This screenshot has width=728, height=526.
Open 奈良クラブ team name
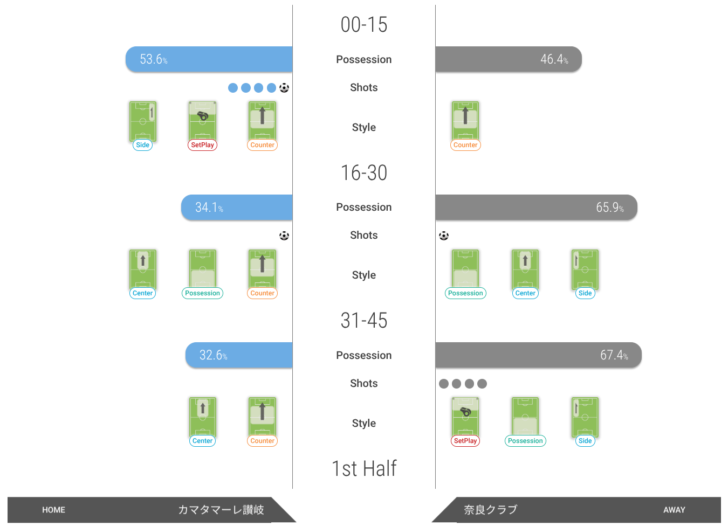(x=490, y=510)
